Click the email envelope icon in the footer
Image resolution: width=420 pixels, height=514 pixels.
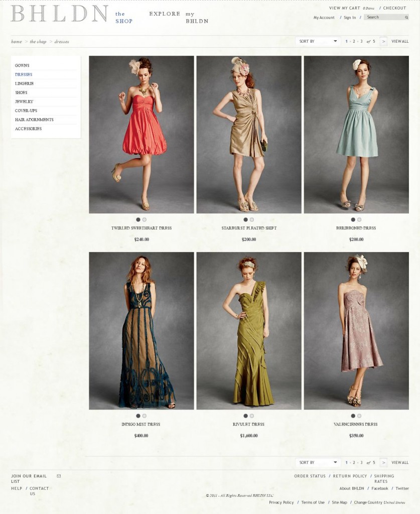tap(59, 476)
